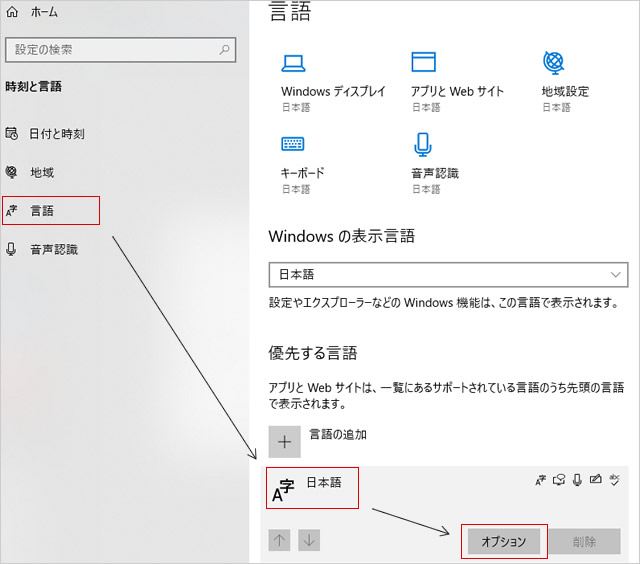Screen dimensions: 640x564
Task: Click the calendar-clock icon beside 日付と時刻
Action: click(11, 133)
